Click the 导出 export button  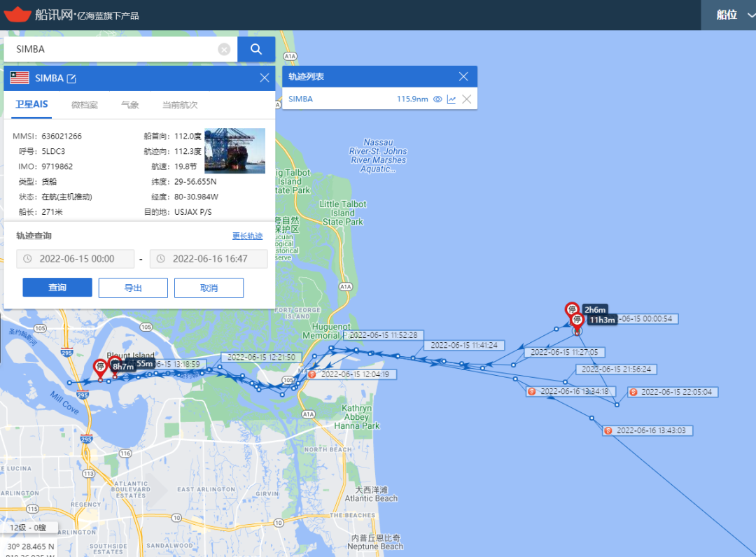133,288
